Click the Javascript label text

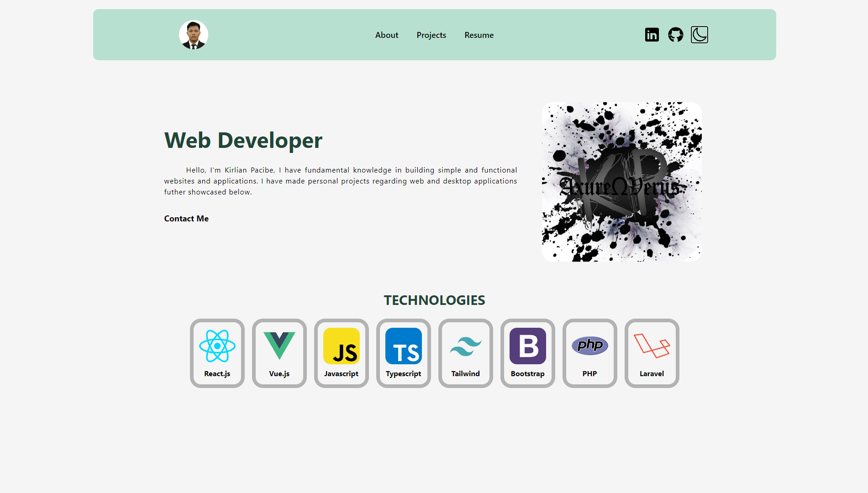point(342,374)
